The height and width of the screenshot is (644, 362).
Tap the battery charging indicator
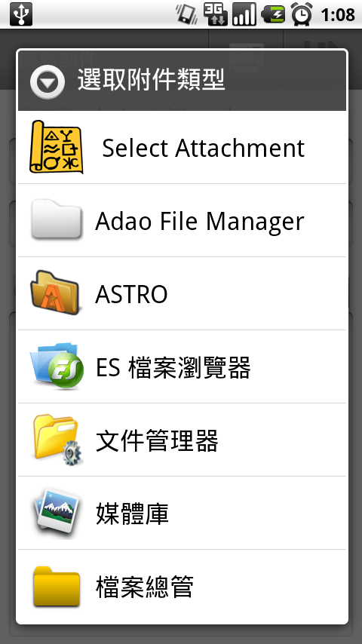pyautogui.click(x=273, y=15)
